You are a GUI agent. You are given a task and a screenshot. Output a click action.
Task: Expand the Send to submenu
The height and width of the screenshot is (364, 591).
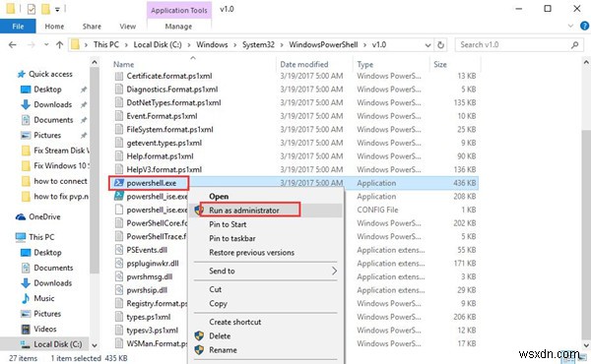[266, 271]
